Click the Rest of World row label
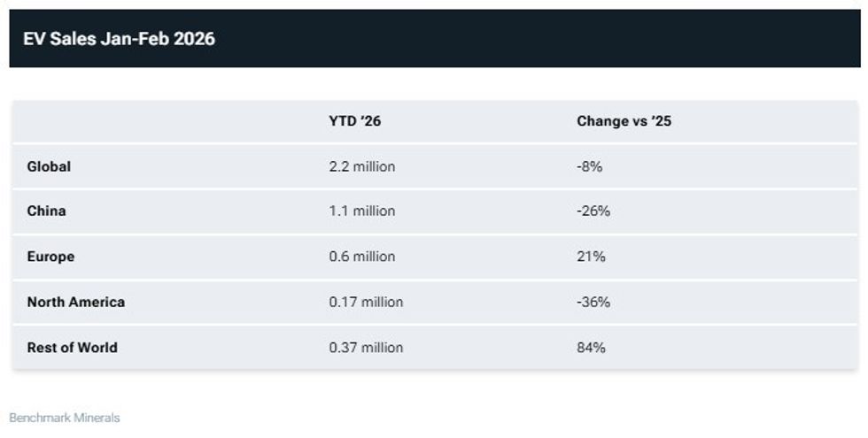Image resolution: width=868 pixels, height=438 pixels. (x=72, y=348)
